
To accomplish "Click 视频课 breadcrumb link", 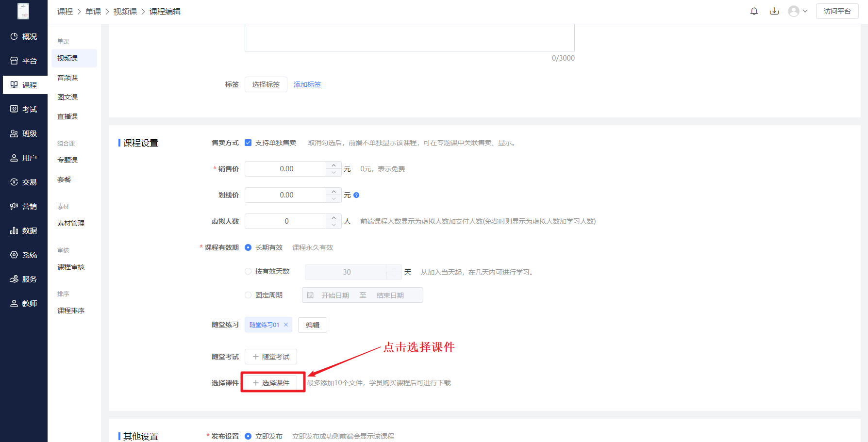I will [x=125, y=12].
